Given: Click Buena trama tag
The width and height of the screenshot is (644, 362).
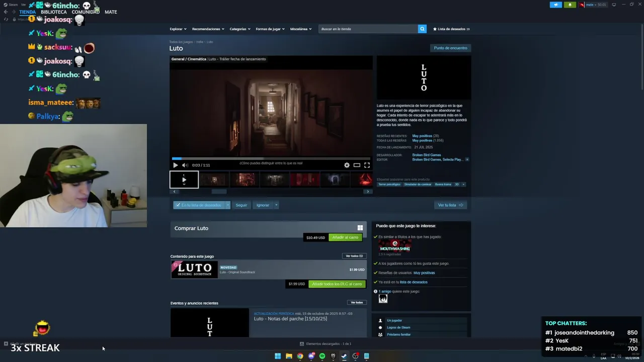Looking at the screenshot, I should (443, 185).
